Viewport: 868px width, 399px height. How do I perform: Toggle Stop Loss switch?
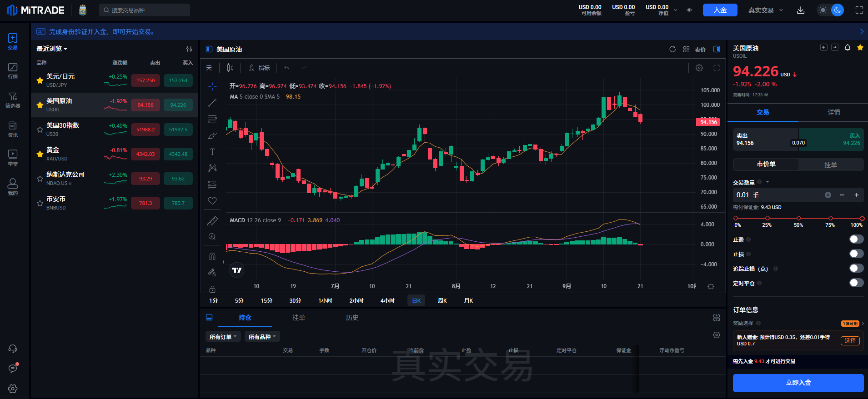tap(856, 254)
